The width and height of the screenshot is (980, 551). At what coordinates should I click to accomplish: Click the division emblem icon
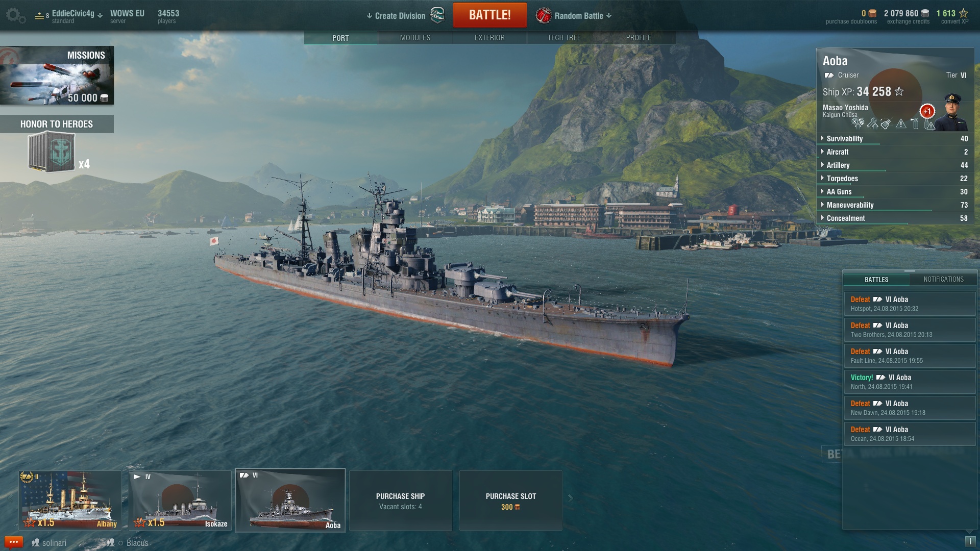pos(437,15)
